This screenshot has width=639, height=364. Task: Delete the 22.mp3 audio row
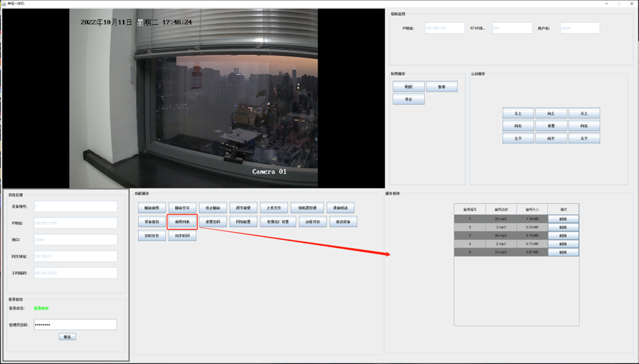click(x=563, y=219)
